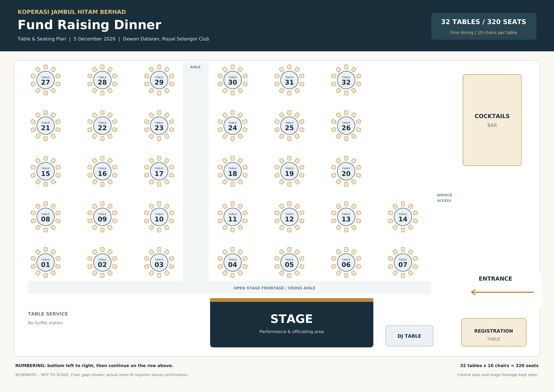Click the Table 26 icon
Image resolution: width=554 pixels, height=392 pixels.
click(346, 126)
